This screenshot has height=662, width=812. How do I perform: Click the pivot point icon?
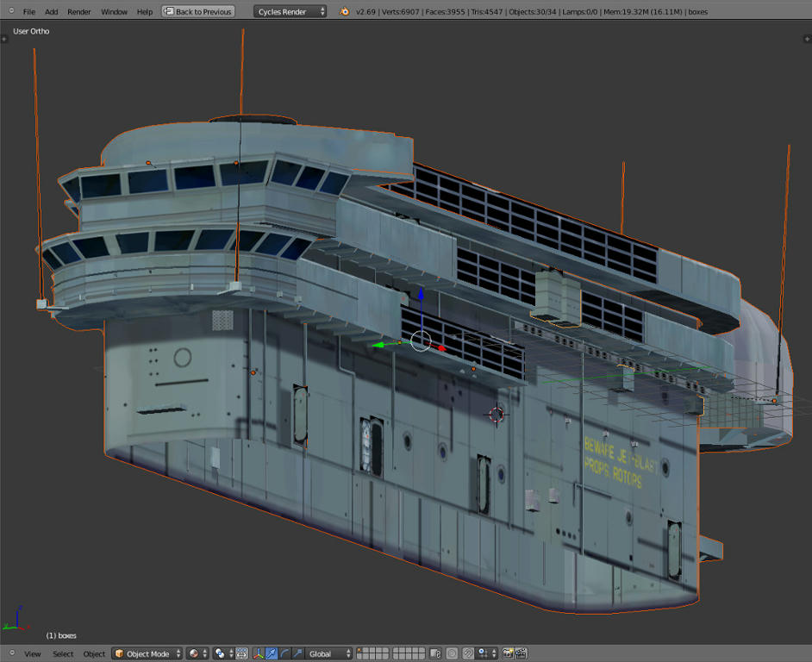tap(221, 653)
